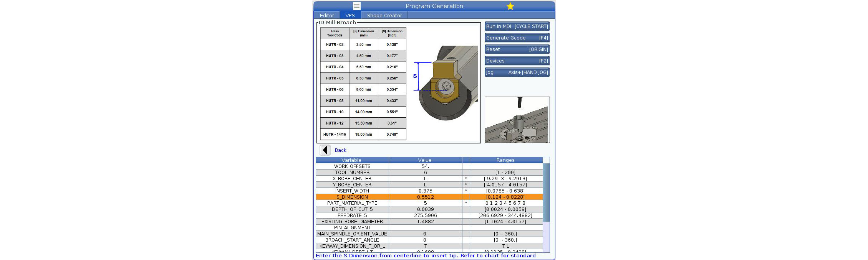Click the HUTR - 14/16 chart row
Image resolution: width=868 pixels, height=260 pixels.
pyautogui.click(x=363, y=135)
